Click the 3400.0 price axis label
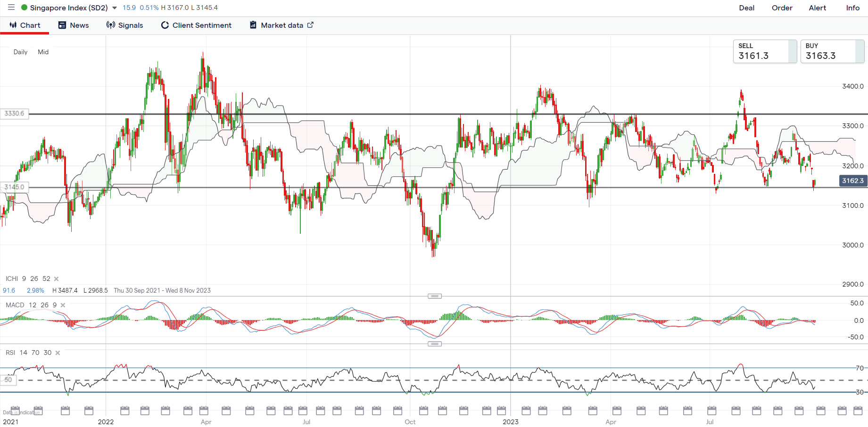 coord(853,86)
